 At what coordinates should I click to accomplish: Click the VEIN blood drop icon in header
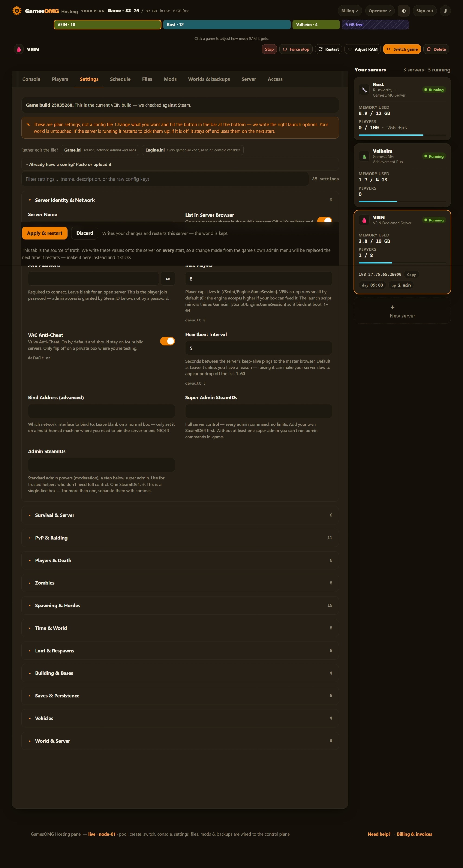point(19,49)
